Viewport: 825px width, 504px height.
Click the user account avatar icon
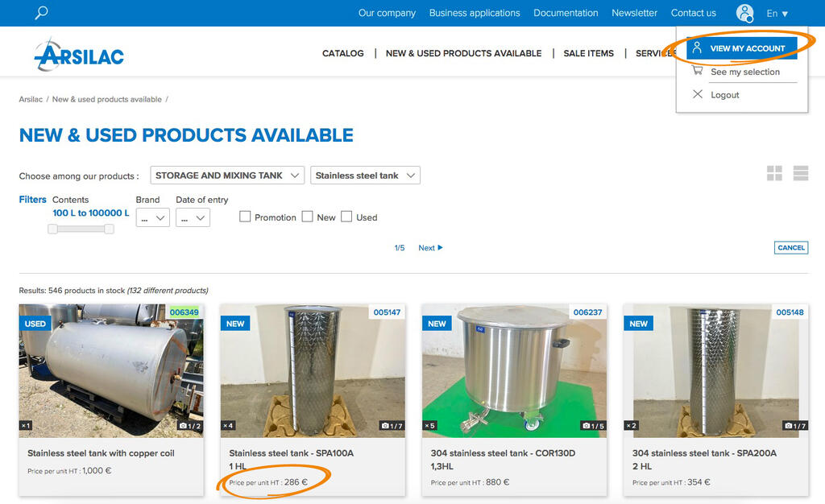click(x=744, y=13)
